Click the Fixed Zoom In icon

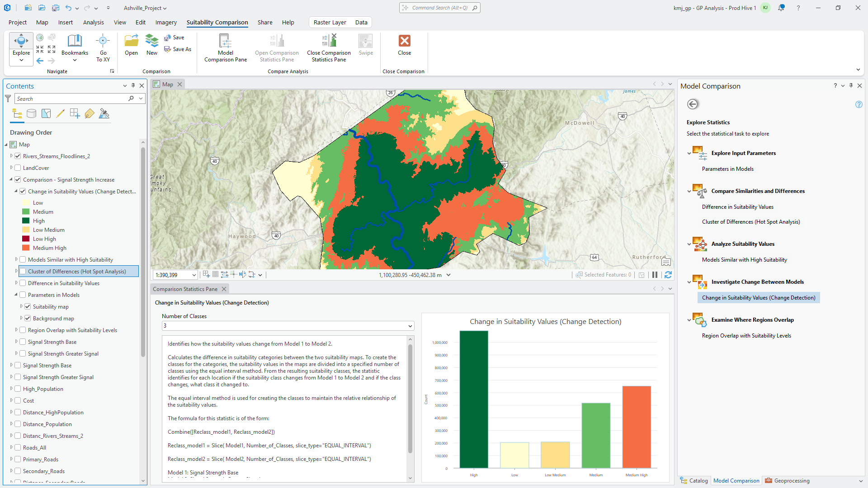point(40,49)
